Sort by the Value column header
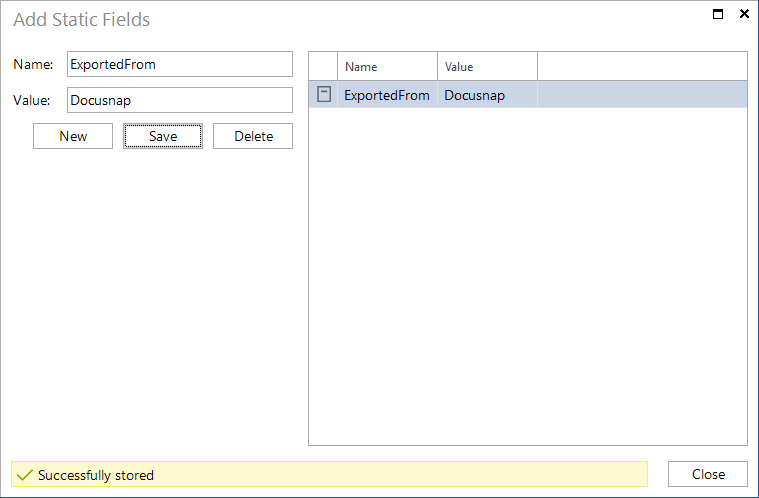Viewport: 759px width, 498px height. click(x=487, y=66)
